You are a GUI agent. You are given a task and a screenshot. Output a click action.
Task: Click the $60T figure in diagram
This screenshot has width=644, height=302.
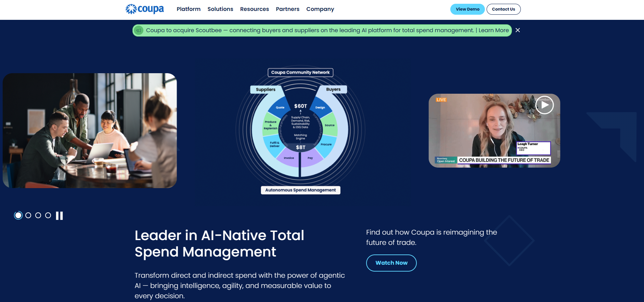pos(300,106)
